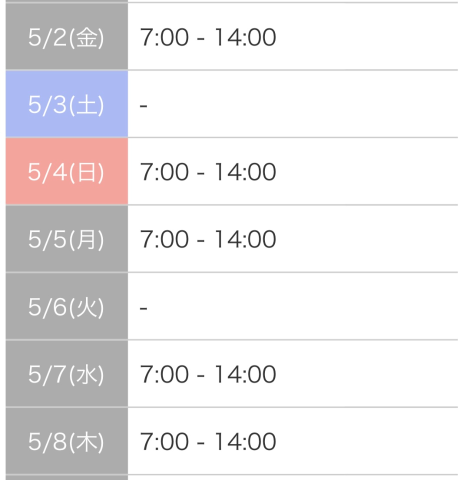
Task: Select the 5/7(水) date cell
Action: click(x=67, y=374)
